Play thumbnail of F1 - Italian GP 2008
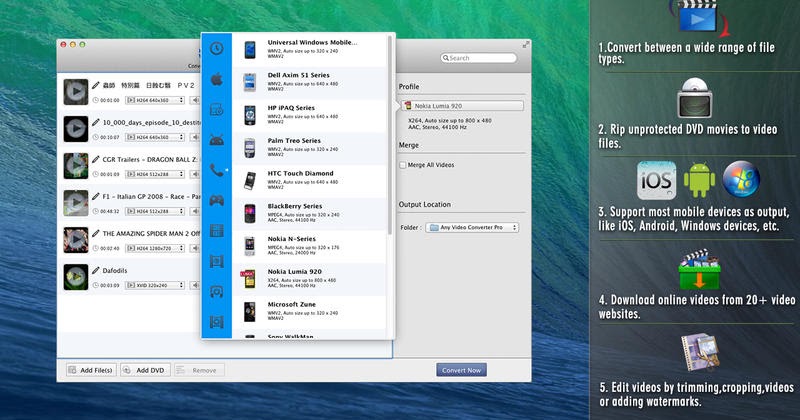 tap(76, 203)
